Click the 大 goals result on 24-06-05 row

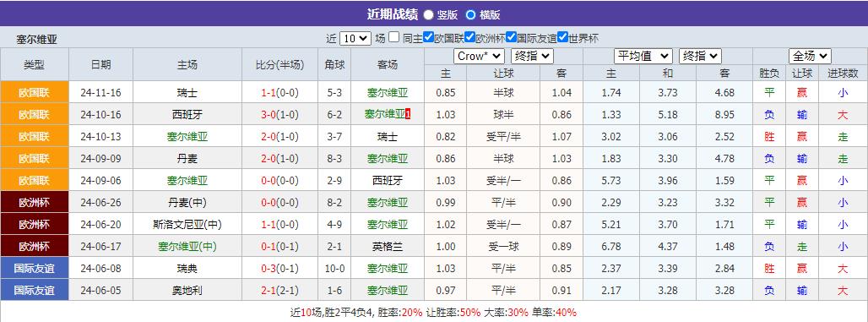[843, 291]
